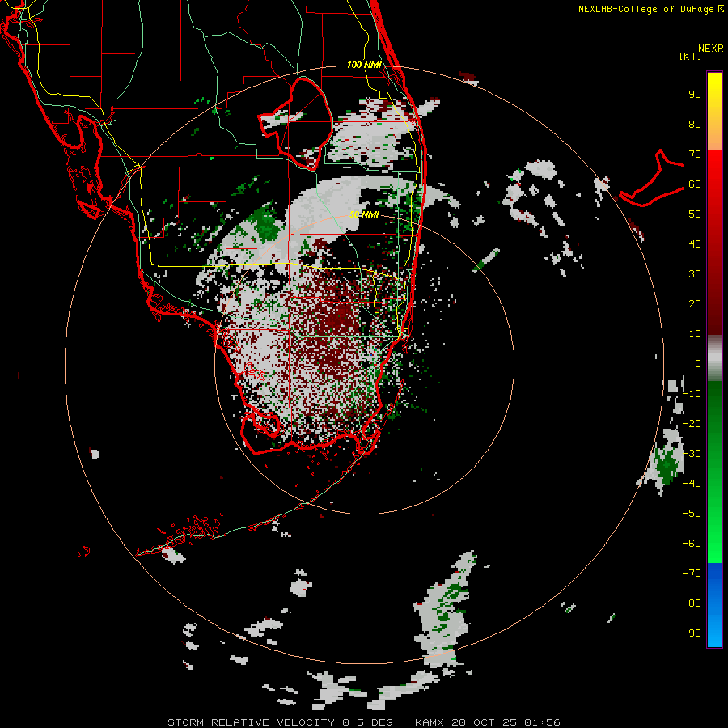Click the positive 50 value on velocity scale
Image resolution: width=728 pixels, height=728 pixels.
point(695,214)
